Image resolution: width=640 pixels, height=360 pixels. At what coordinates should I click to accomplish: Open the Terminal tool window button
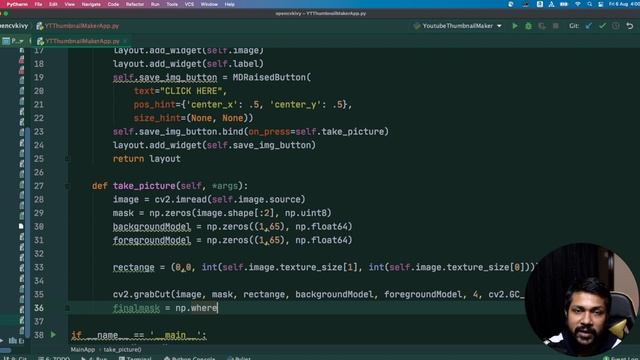point(135,358)
